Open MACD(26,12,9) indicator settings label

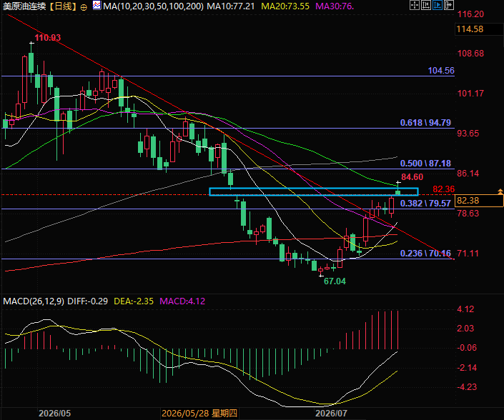pos(34,301)
